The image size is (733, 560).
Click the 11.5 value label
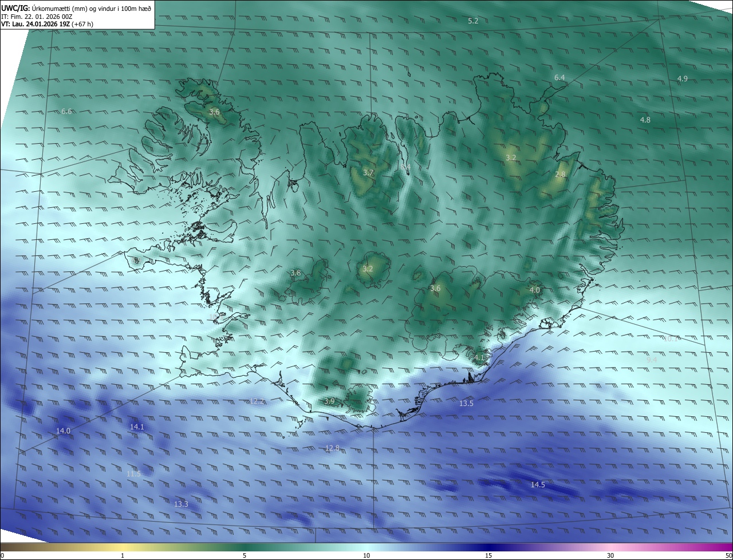[x=133, y=474]
